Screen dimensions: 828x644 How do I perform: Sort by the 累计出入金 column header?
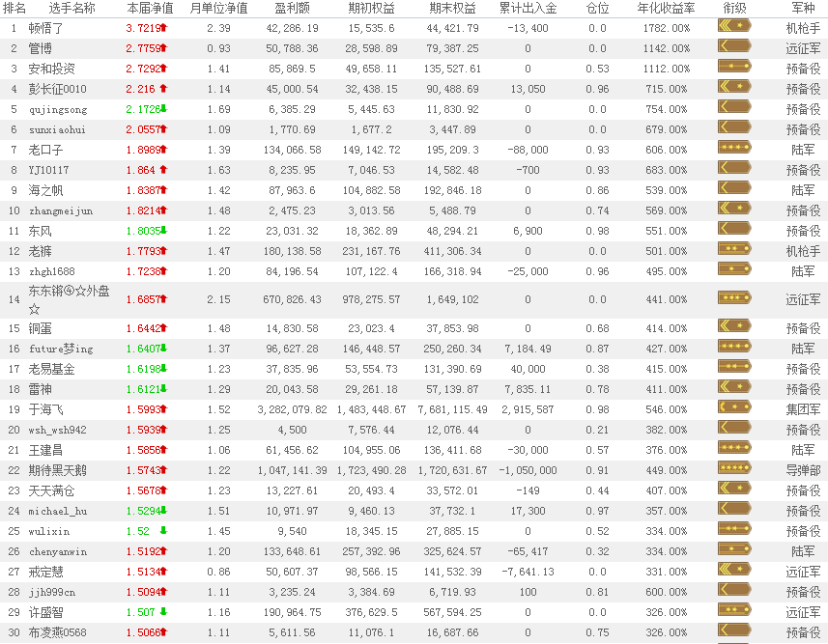(528, 8)
